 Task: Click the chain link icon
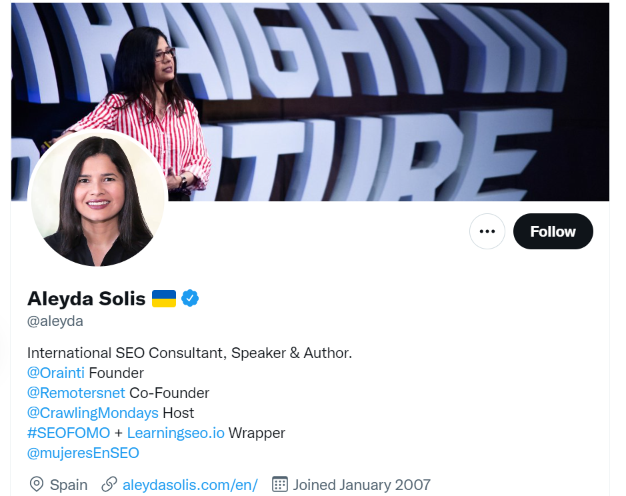coord(109,484)
